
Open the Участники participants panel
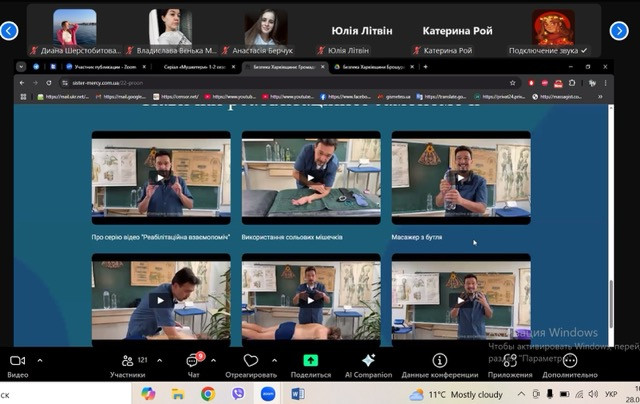pyautogui.click(x=127, y=360)
